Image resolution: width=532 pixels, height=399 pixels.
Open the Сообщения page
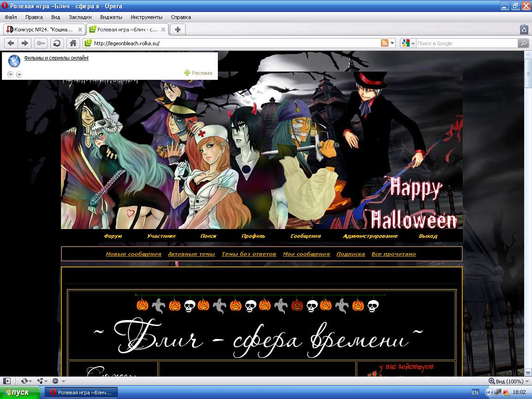coord(306,236)
